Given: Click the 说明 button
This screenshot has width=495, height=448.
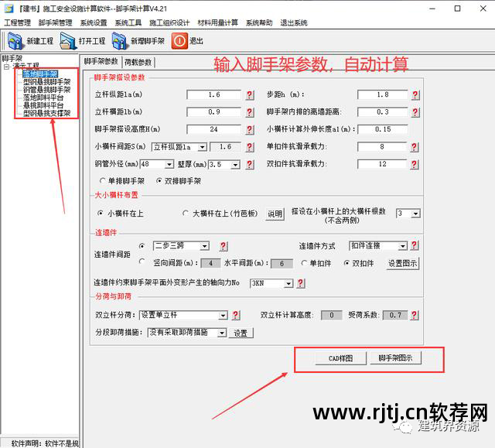Looking at the screenshot, I should (x=275, y=214).
